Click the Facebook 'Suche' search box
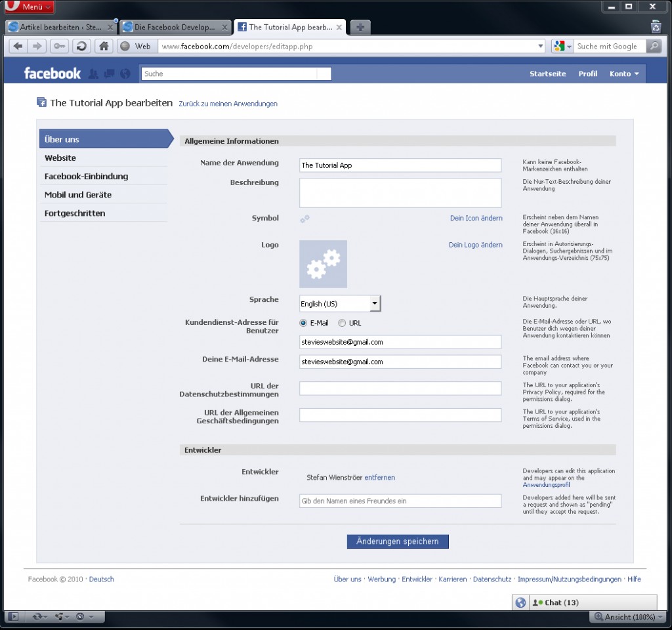 (236, 73)
